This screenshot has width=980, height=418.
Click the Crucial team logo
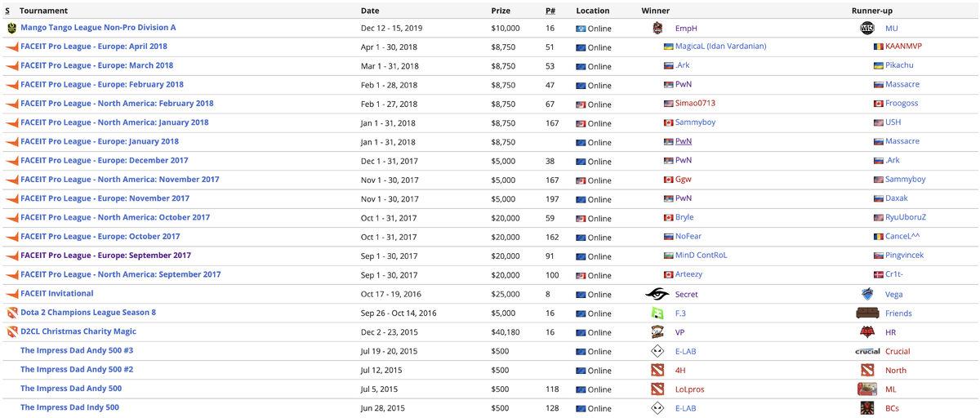(x=867, y=352)
